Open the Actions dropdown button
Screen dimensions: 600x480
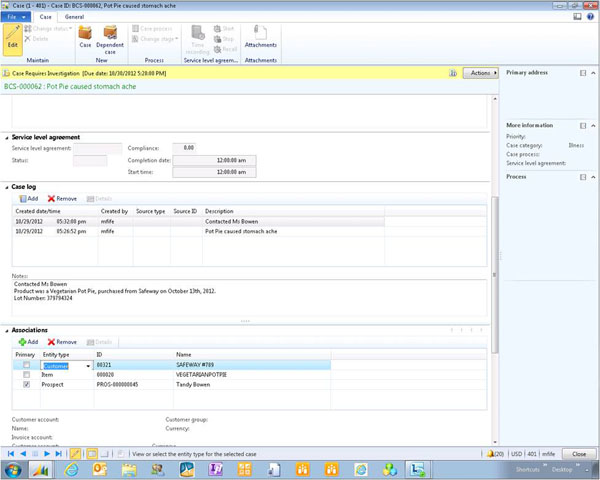(x=481, y=73)
